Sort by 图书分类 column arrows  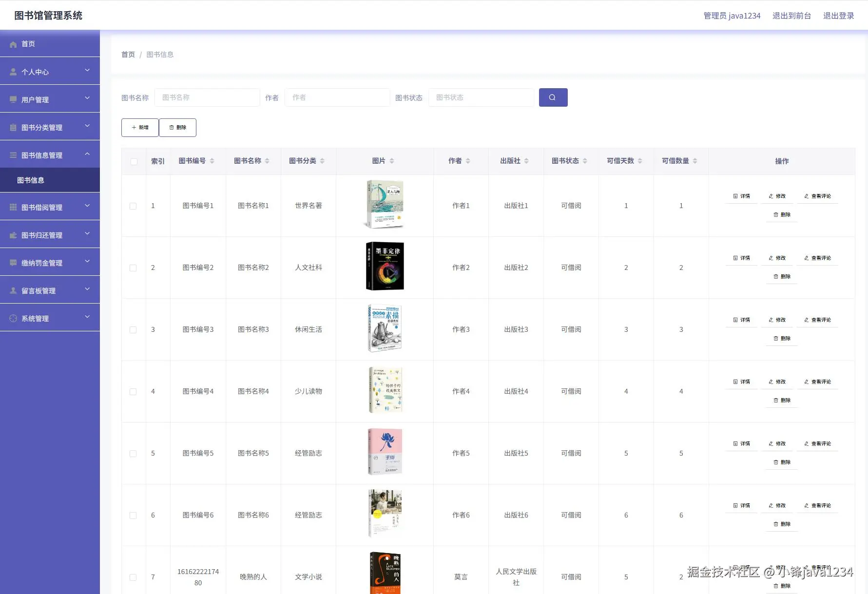point(322,161)
